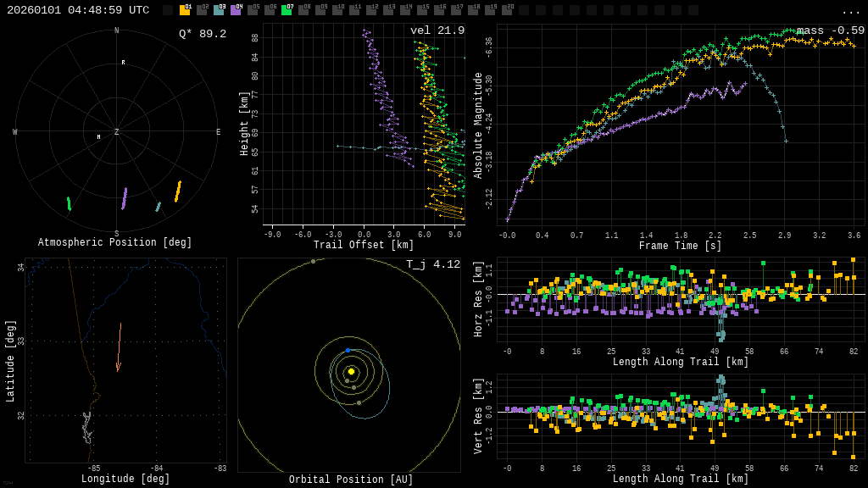Image resolution: width=868 pixels, height=488 pixels.
Task: Click the T_j 4.12 value label
Action: pyautogui.click(x=433, y=265)
